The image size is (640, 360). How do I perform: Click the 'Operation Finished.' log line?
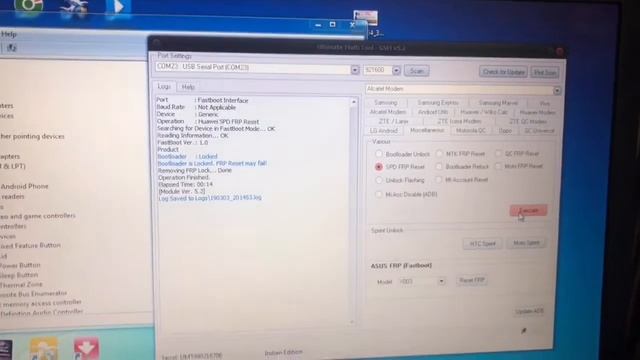tap(184, 178)
